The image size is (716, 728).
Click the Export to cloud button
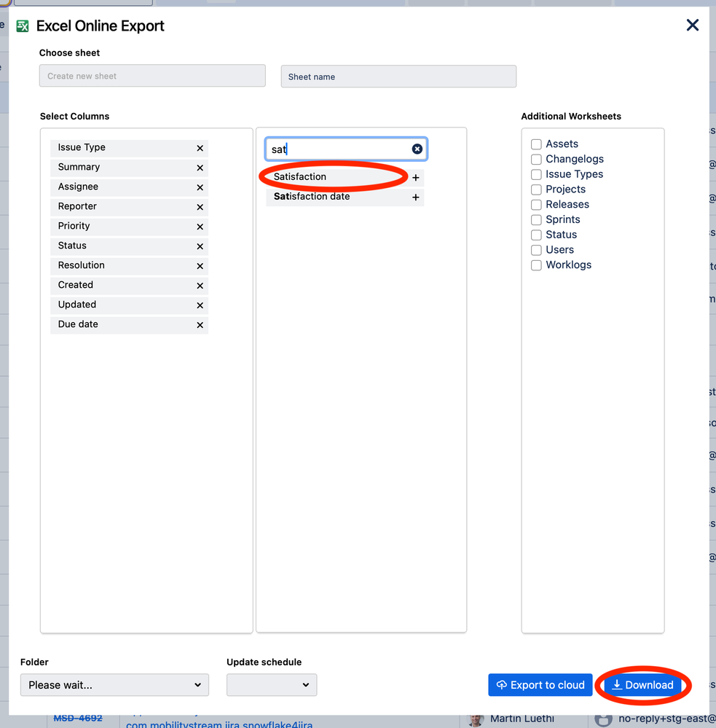coord(540,685)
